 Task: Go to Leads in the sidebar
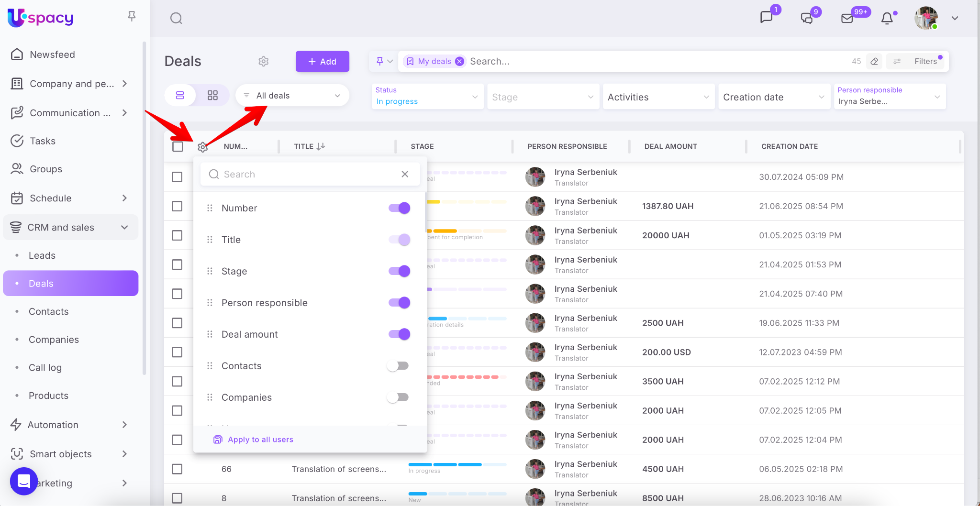click(42, 255)
